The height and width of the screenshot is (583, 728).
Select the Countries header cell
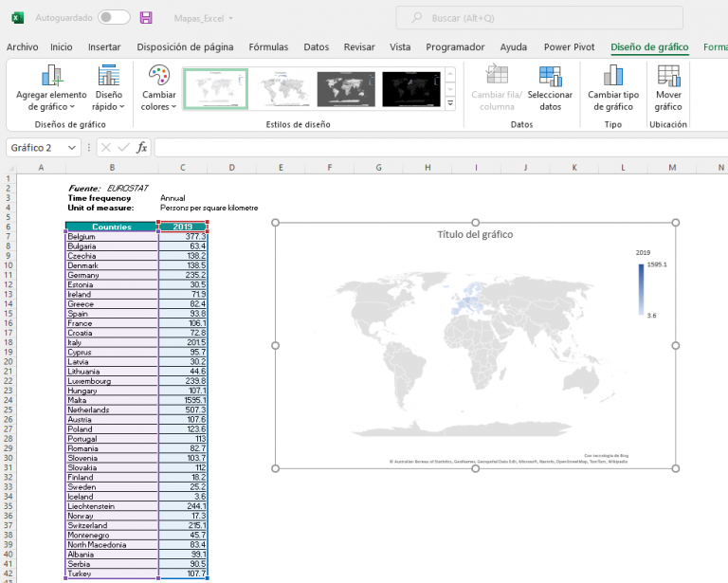pos(111,227)
